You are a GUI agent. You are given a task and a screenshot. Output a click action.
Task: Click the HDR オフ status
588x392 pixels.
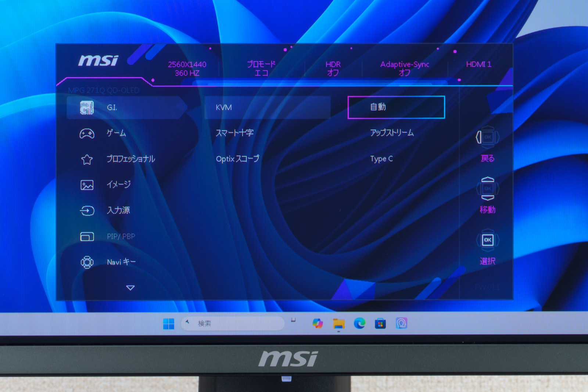(333, 69)
